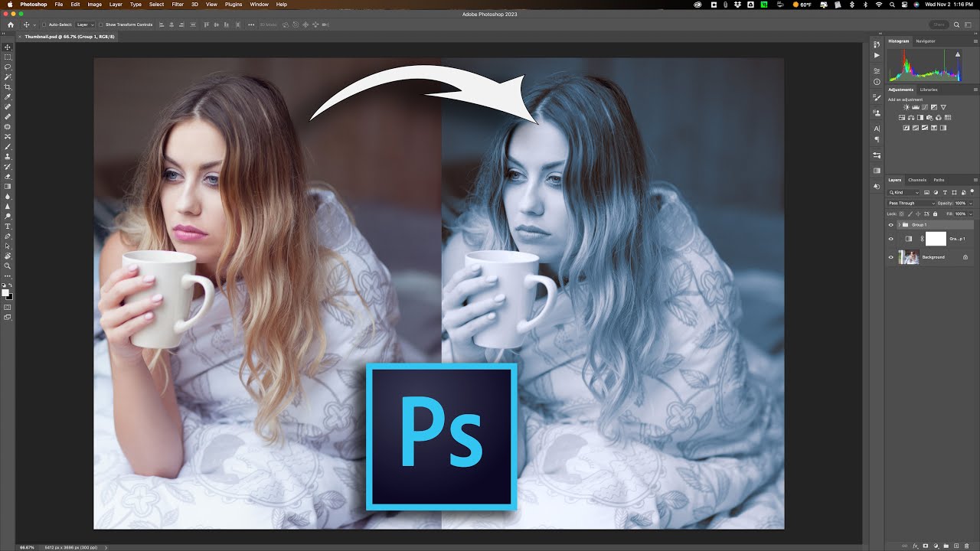Add a Color Balance adjustment
Image resolution: width=980 pixels, height=551 pixels.
911,117
